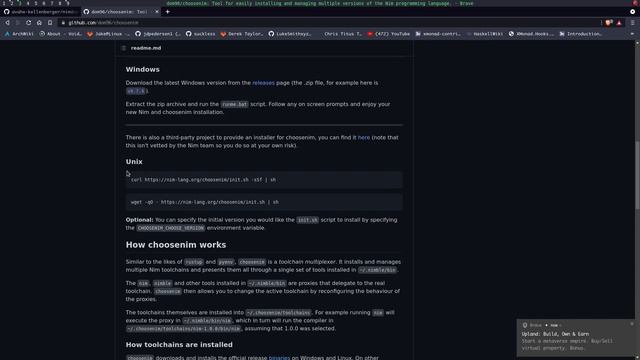Open the HaskellWiki bookmark
The width and height of the screenshot is (640, 360).
[485, 34]
